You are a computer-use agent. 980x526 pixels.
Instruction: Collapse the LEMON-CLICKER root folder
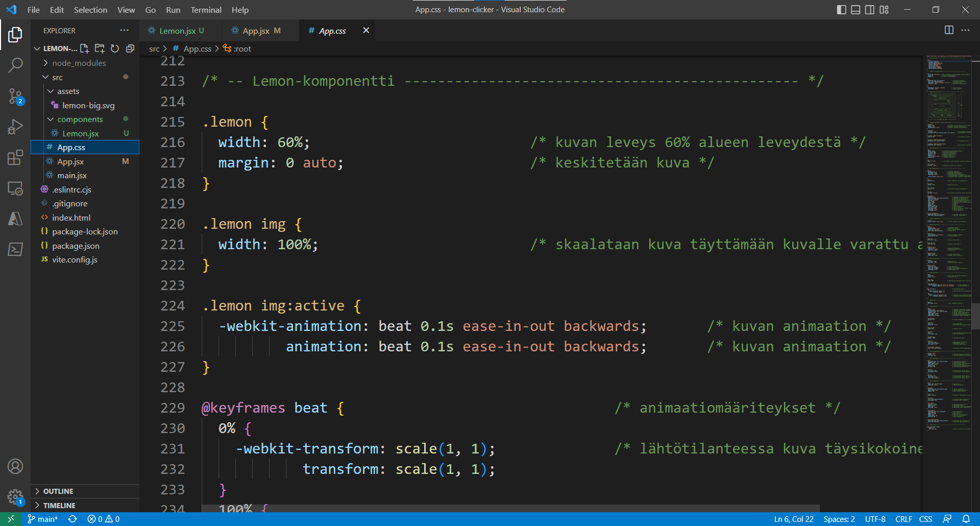(x=37, y=49)
